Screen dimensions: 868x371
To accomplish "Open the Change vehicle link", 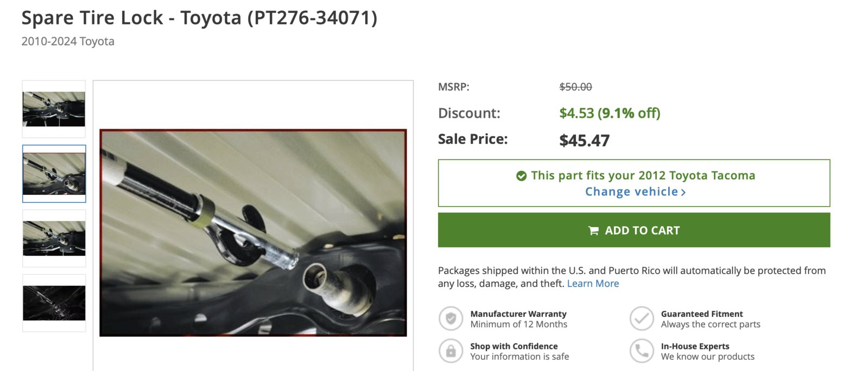I will tap(635, 191).
